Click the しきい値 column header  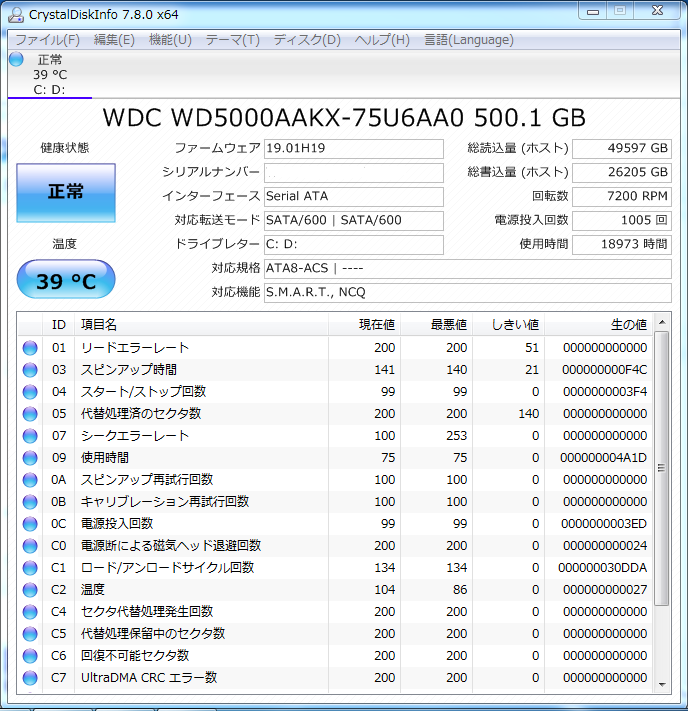click(508, 325)
